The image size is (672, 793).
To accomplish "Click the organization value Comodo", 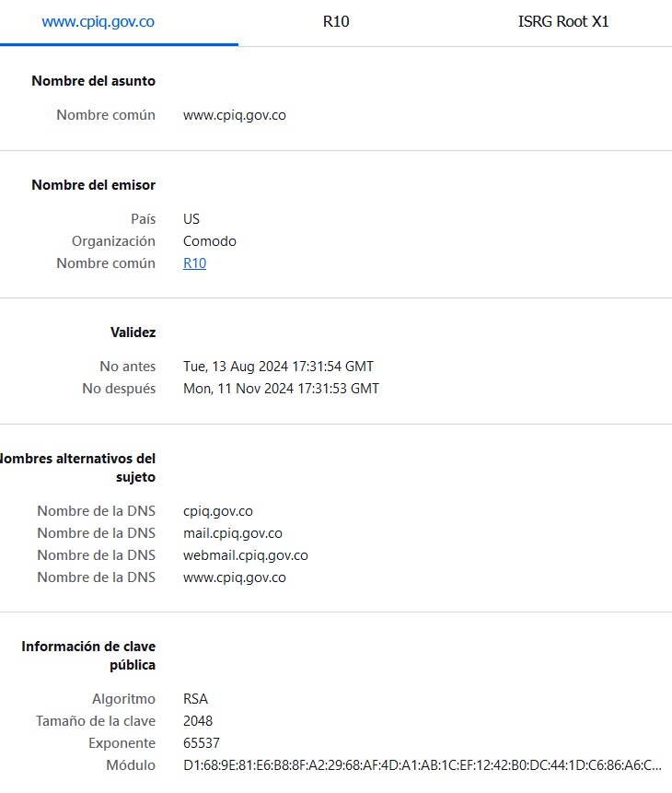I will click(209, 241).
